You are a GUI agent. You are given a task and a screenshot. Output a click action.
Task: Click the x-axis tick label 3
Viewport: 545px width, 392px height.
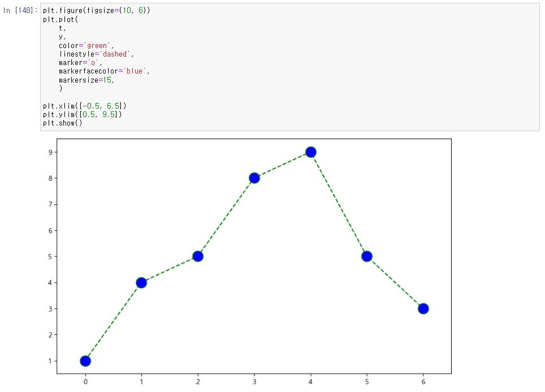254,382
